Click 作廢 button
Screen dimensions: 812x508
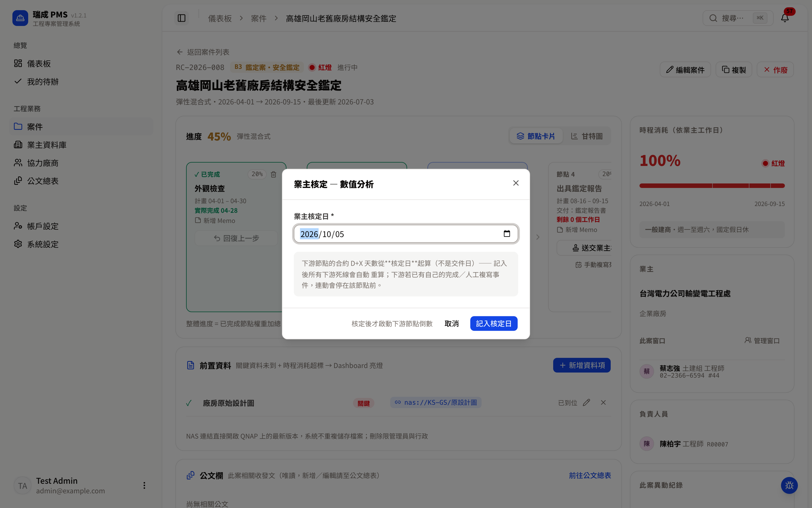(775, 70)
